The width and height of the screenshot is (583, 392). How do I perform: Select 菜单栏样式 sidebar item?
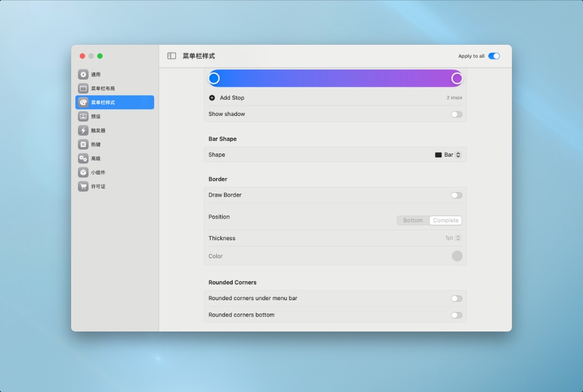point(114,102)
